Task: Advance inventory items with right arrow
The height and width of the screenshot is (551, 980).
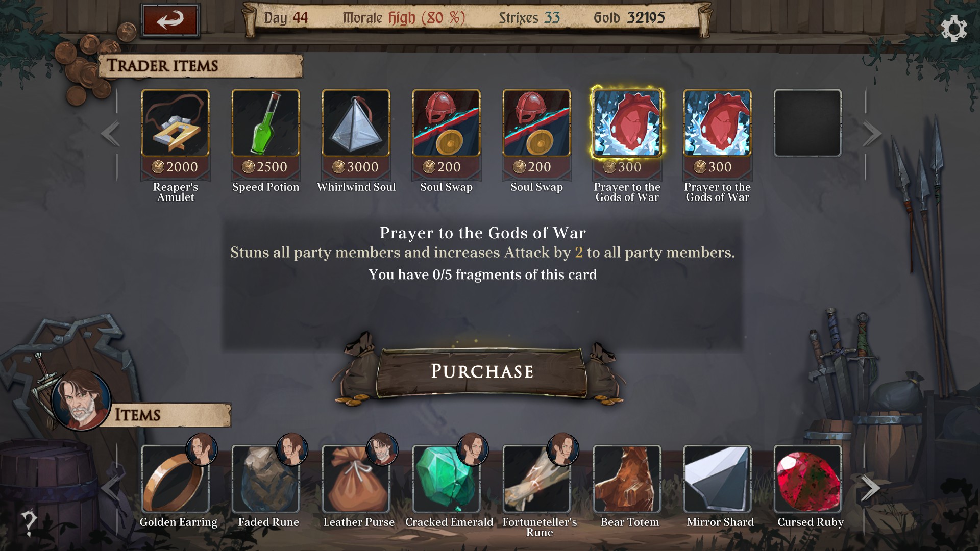Action: point(871,488)
